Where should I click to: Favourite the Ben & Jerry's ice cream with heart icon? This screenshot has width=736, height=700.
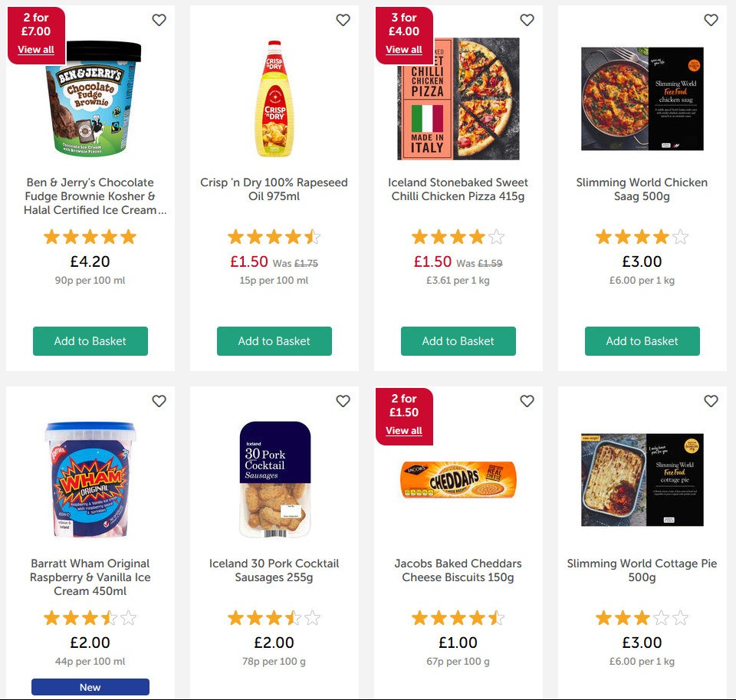[x=159, y=21]
